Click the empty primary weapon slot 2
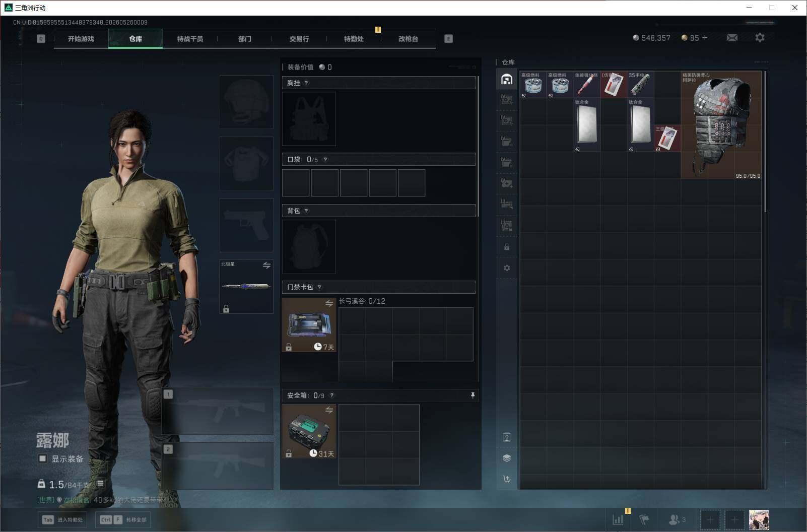 [x=218, y=465]
